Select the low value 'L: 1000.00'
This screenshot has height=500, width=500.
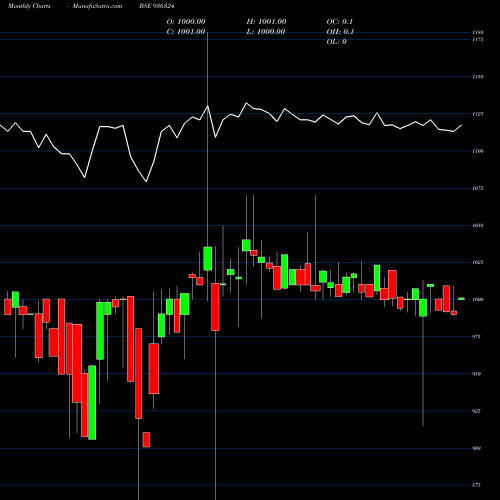pyautogui.click(x=266, y=32)
